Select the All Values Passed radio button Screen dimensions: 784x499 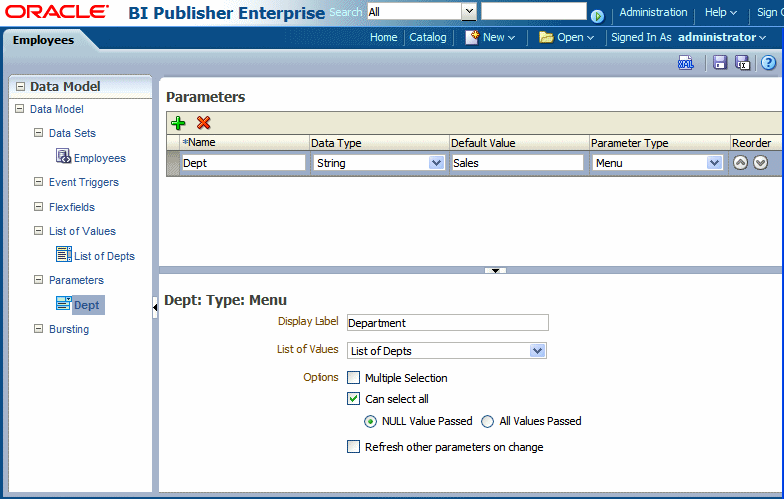(488, 422)
